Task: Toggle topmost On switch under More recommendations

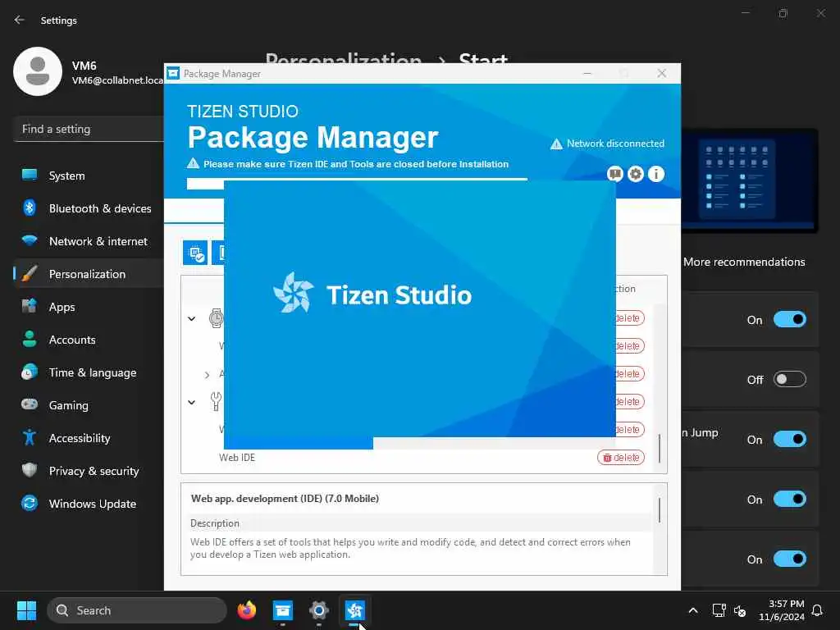Action: [x=790, y=319]
